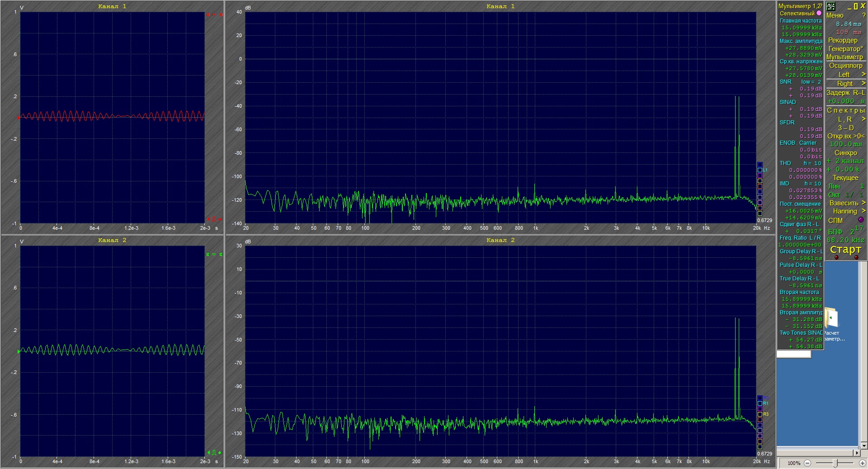Click the Задерж R–L label
This screenshot has width=868, height=469.
[845, 93]
